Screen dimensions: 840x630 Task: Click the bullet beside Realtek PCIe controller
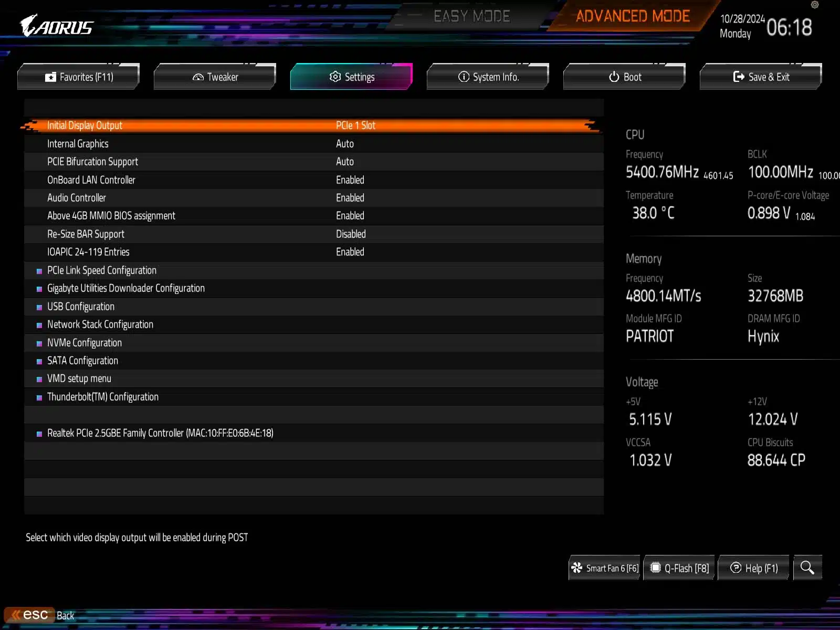tap(39, 434)
